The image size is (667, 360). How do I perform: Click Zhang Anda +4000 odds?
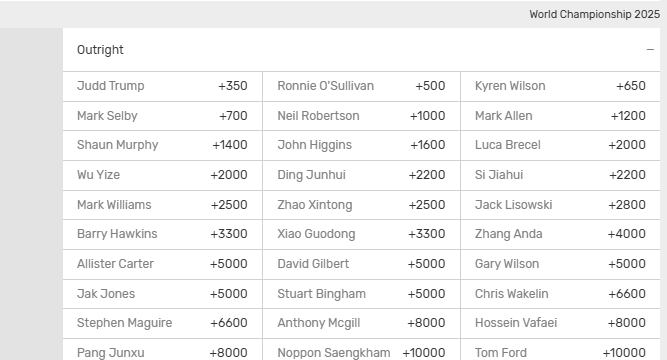click(x=560, y=234)
